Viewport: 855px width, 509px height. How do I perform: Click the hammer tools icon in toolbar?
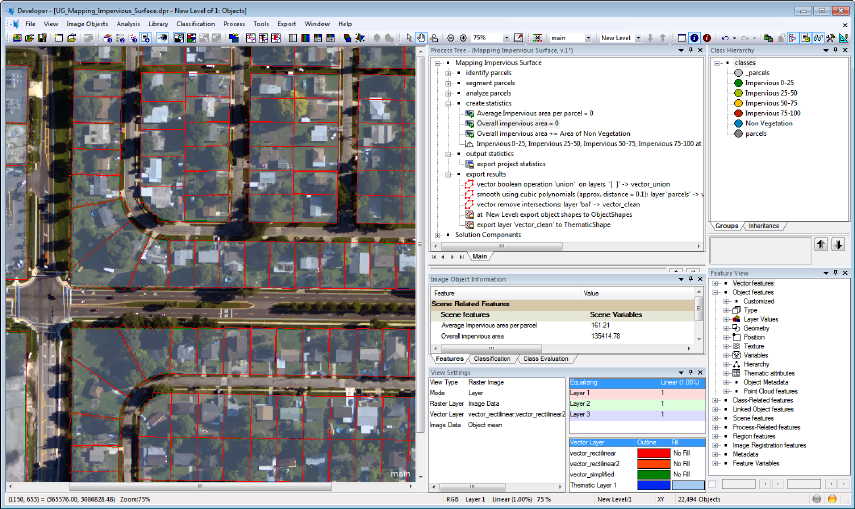point(829,37)
